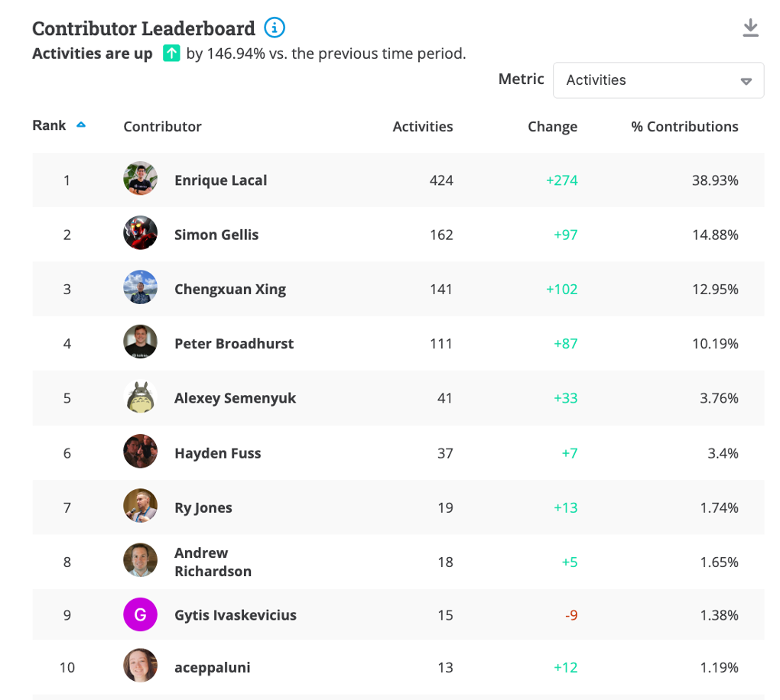The height and width of the screenshot is (700, 780).
Task: Open Chengxuan Xing's contributor profile
Action: pyautogui.click(x=230, y=290)
